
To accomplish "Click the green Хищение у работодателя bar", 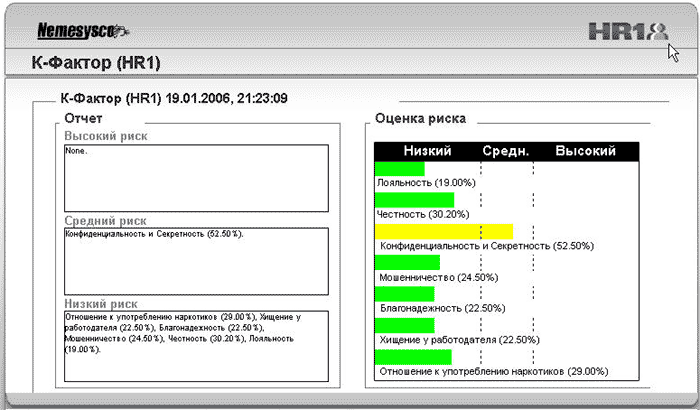I will click(404, 325).
